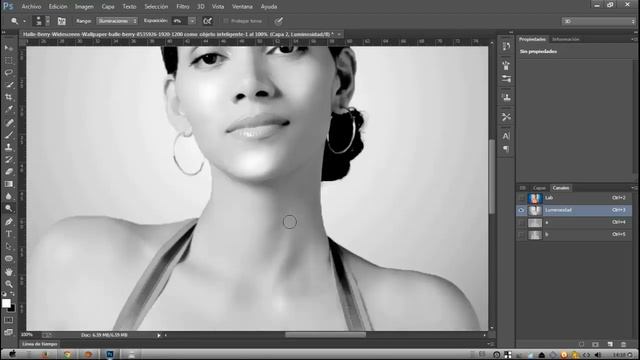This screenshot has width=640, height=360.
Task: Select the Healing Brush tool
Action: point(9,122)
